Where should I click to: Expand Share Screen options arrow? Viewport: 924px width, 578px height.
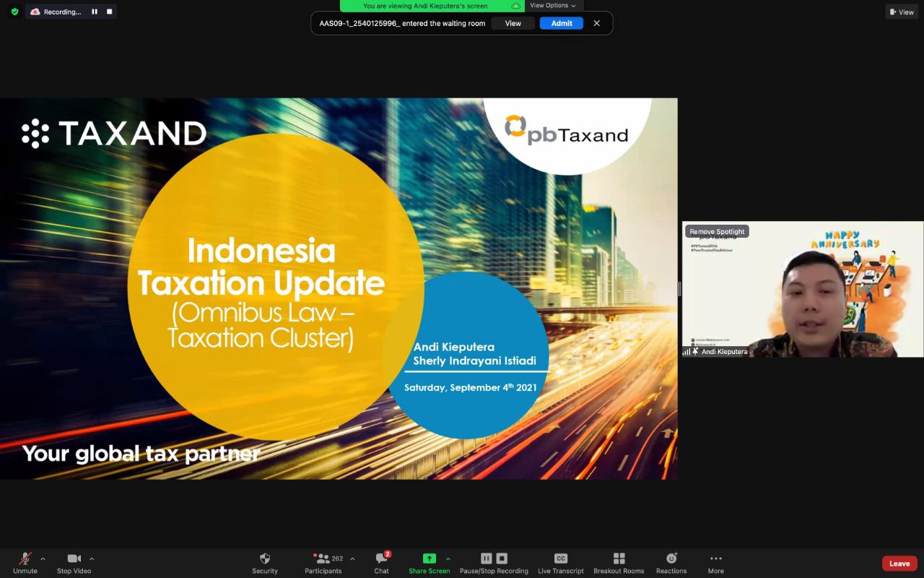coord(448,558)
